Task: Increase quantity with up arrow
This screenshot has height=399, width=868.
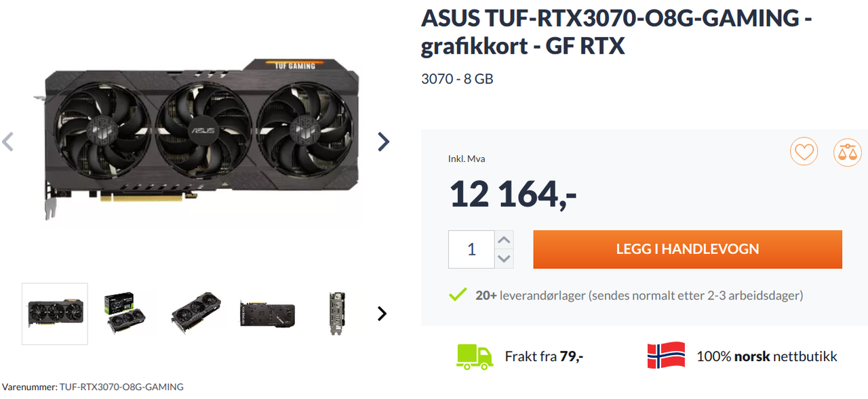Action: pos(504,240)
